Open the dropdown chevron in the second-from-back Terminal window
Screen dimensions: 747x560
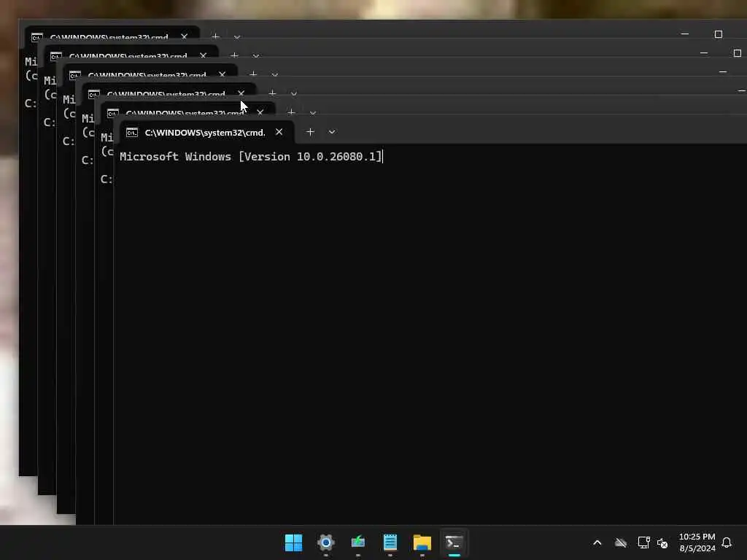tap(256, 56)
